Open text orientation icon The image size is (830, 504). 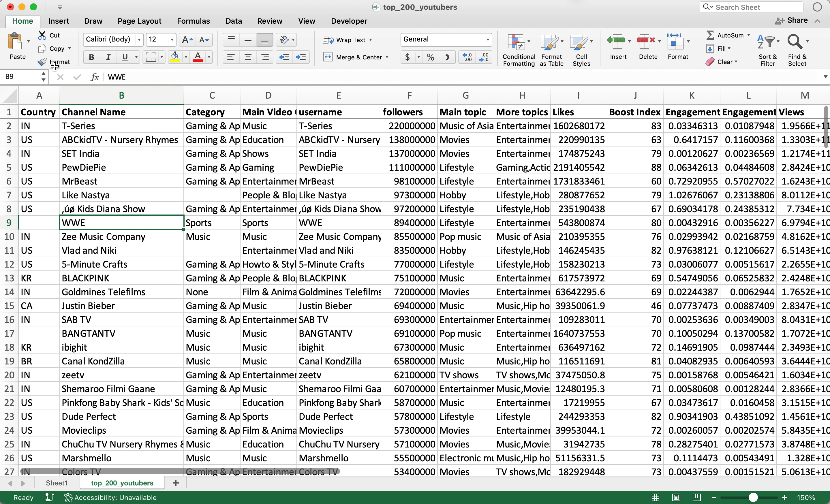coord(284,40)
